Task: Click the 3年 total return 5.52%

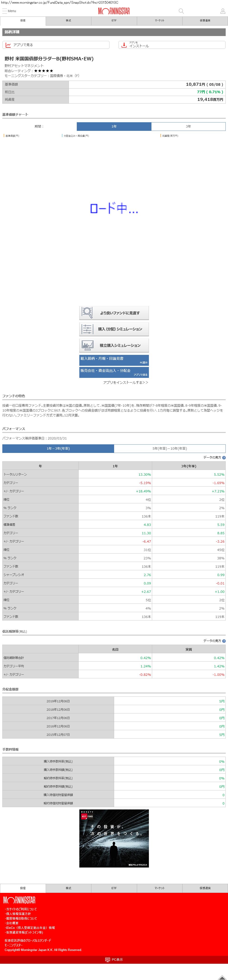Action: click(x=219, y=475)
